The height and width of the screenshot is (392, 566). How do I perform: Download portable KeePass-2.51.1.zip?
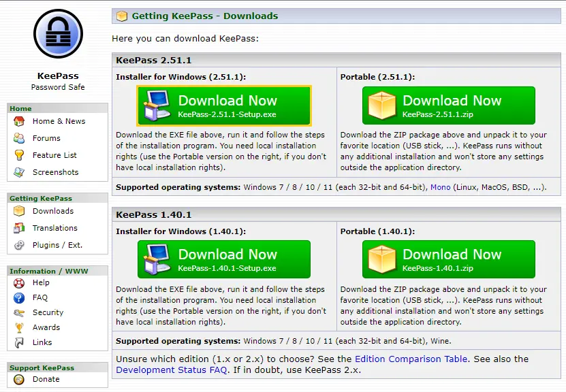pyautogui.click(x=449, y=105)
